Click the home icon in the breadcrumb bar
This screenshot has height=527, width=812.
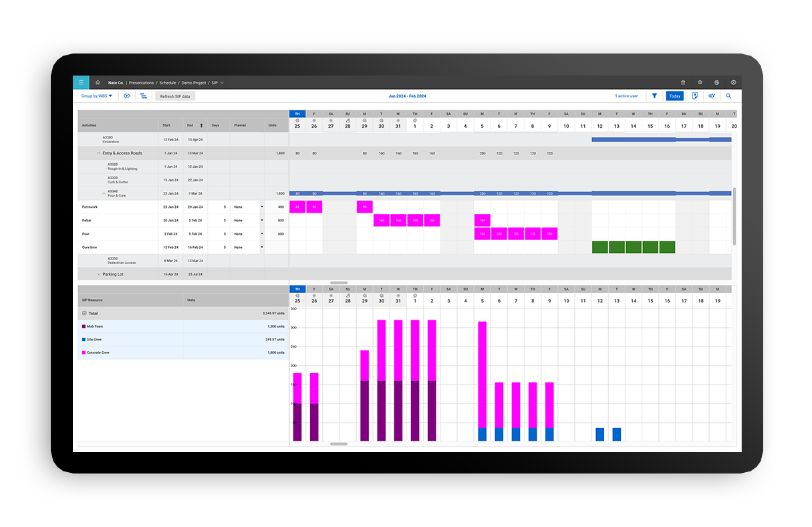pyautogui.click(x=97, y=82)
